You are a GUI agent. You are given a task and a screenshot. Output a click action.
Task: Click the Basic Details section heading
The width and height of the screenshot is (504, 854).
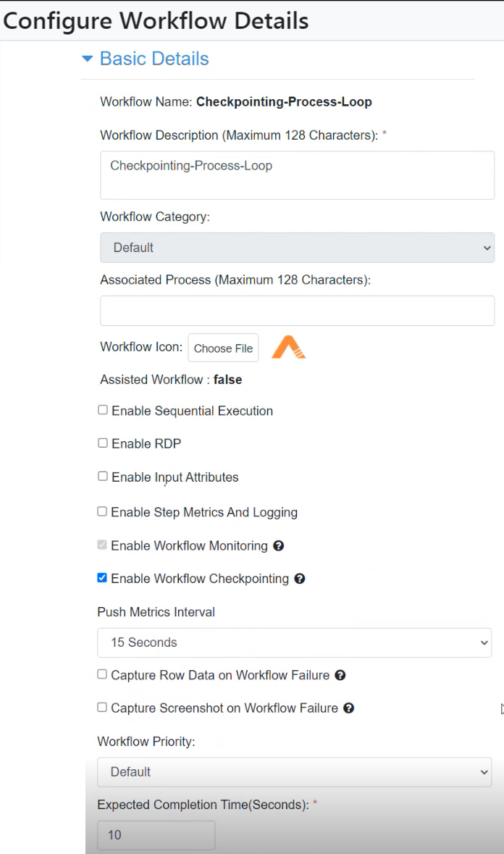tap(154, 58)
